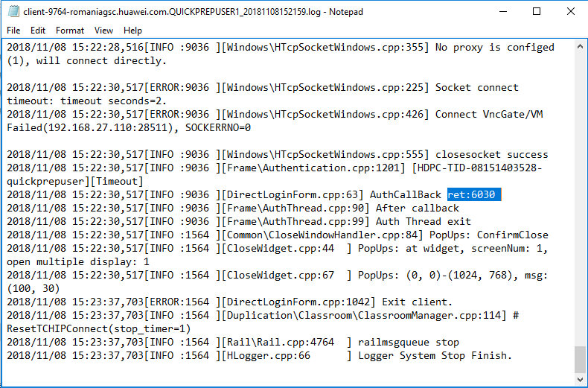588x388 pixels.
Task: Close the Notepad window
Action: coord(571,12)
